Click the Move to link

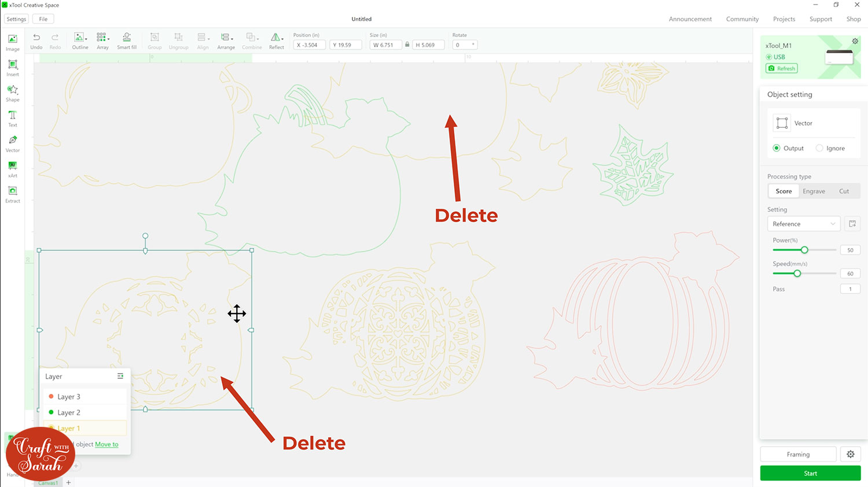[x=106, y=444]
